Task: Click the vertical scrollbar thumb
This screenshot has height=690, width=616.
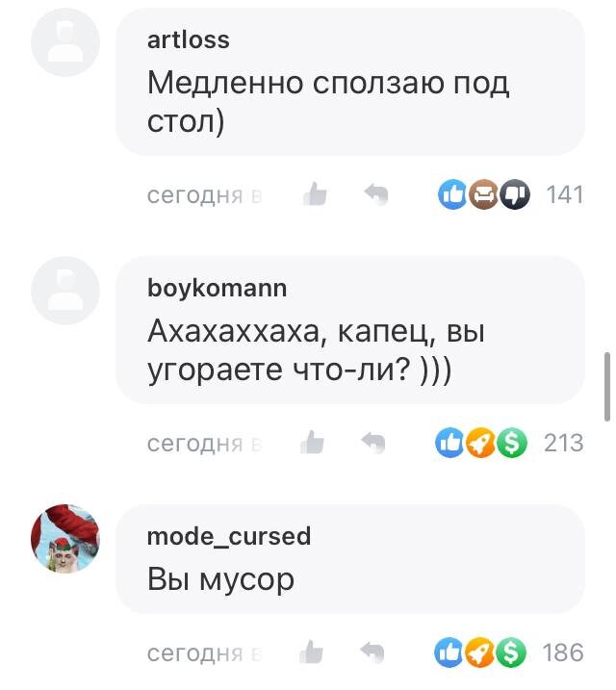Action: pos(607,387)
